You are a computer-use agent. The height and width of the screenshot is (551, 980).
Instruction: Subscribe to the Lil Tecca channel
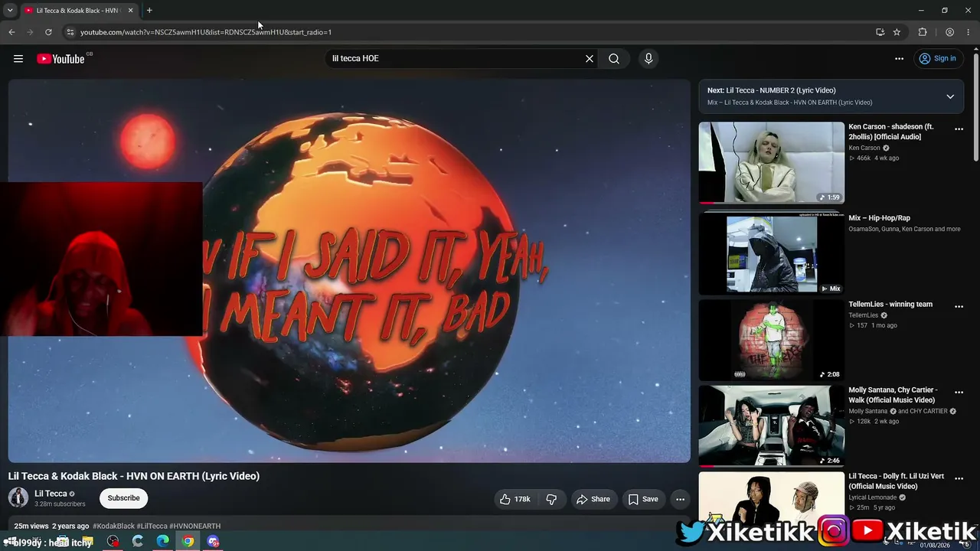tap(123, 498)
